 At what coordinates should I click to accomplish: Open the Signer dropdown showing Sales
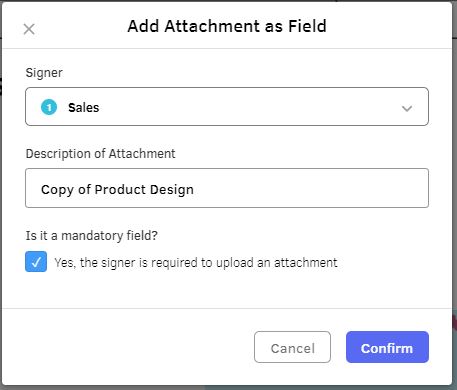pyautogui.click(x=227, y=107)
